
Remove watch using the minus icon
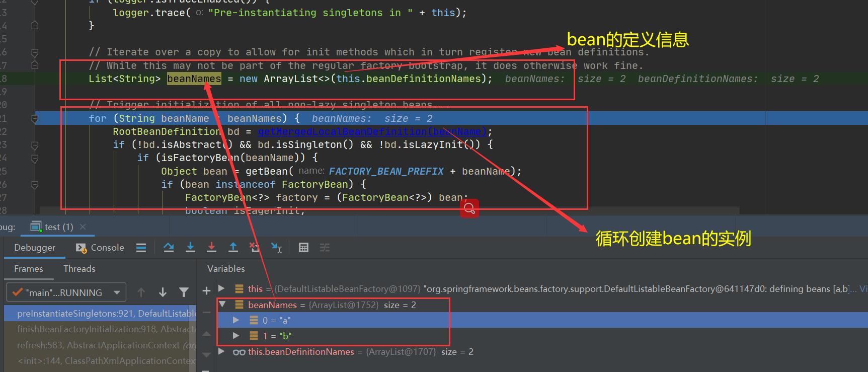[206, 313]
